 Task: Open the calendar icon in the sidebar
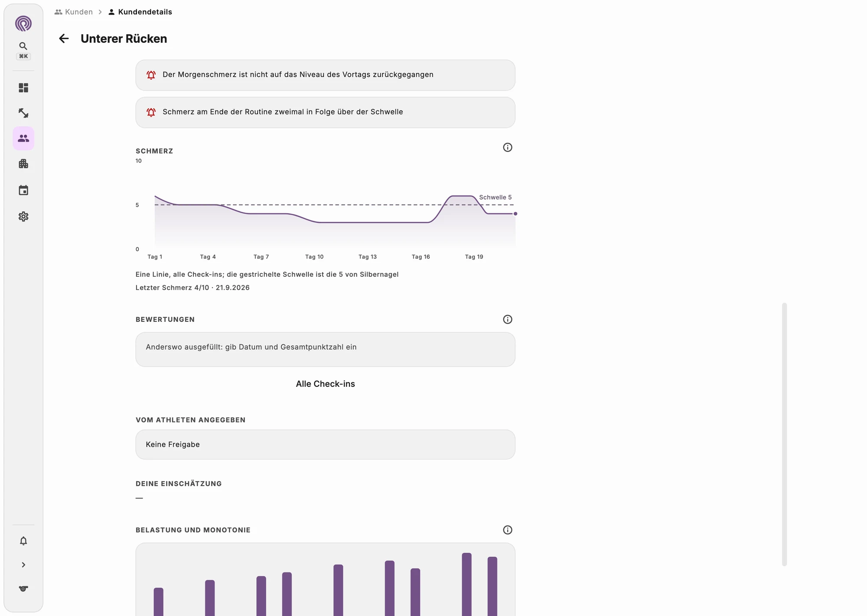[x=23, y=190]
